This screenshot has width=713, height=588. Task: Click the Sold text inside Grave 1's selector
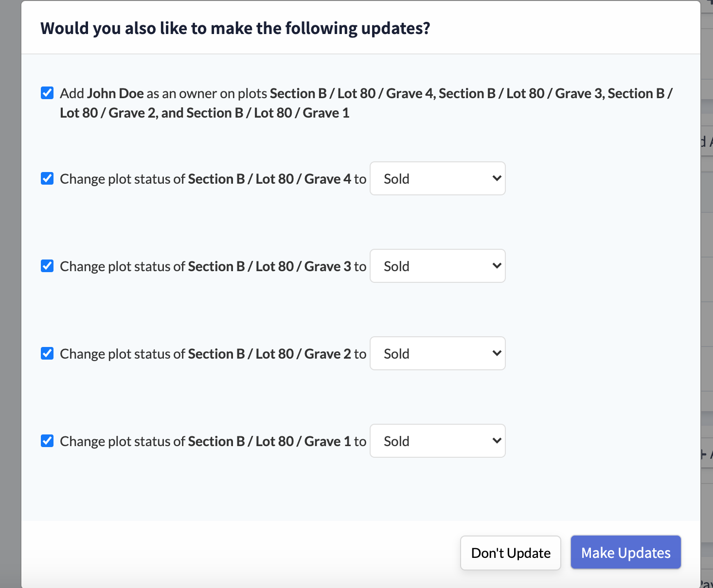tap(396, 441)
